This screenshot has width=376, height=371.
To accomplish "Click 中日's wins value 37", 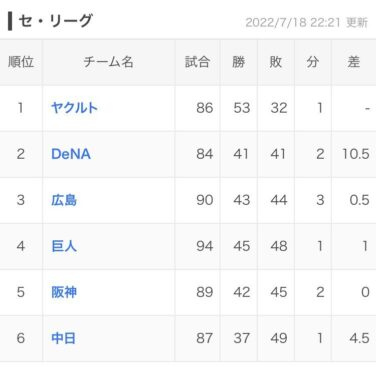I will [242, 338].
